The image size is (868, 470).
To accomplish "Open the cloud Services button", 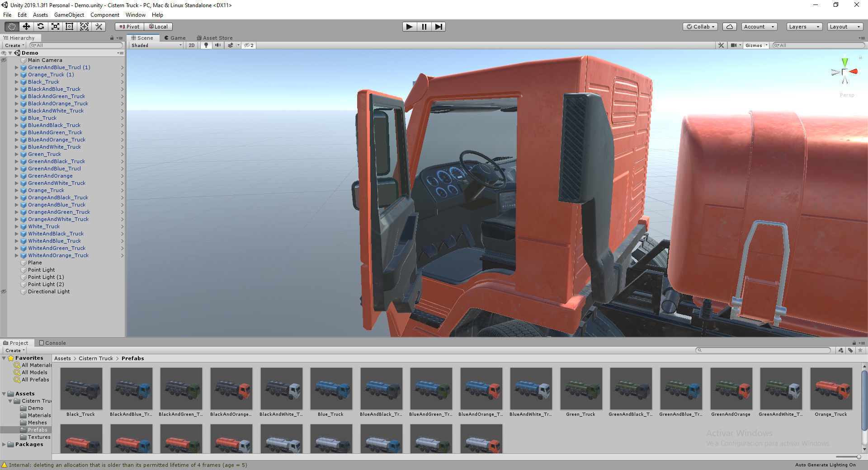I will tap(730, 27).
